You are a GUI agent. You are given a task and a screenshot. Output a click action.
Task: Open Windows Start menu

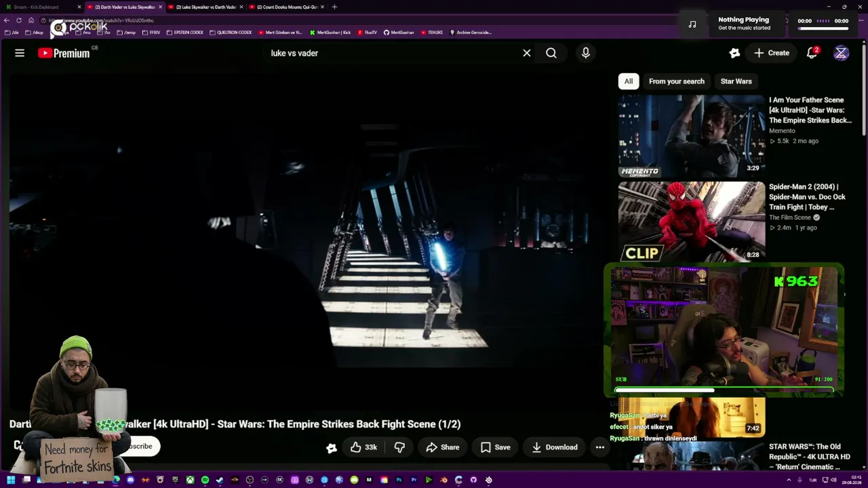(11, 480)
